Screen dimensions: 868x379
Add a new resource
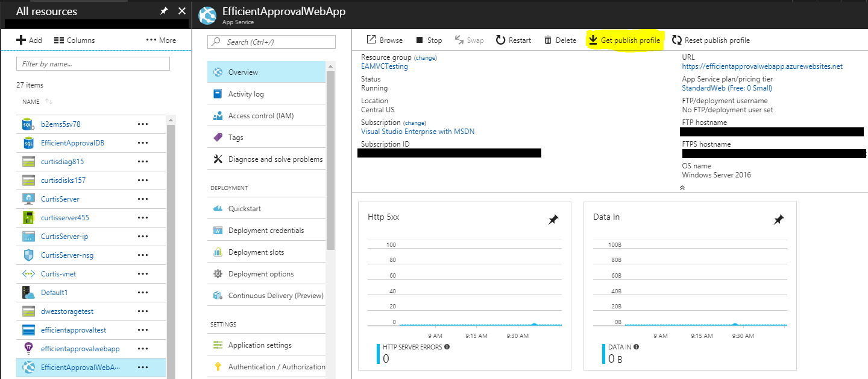(x=29, y=40)
